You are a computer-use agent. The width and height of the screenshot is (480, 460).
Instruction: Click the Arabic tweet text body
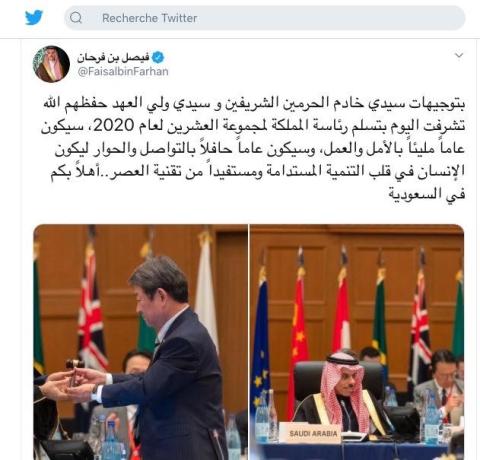coord(253,148)
